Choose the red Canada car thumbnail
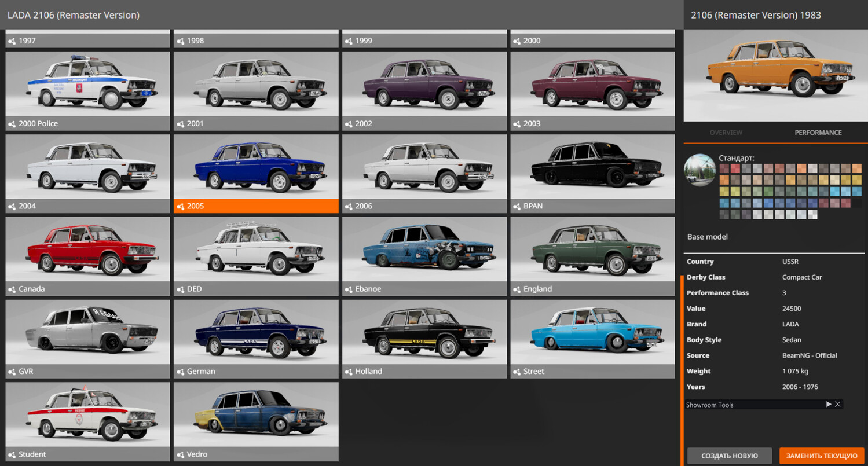Viewport: 868px width, 466px height. [x=87, y=249]
